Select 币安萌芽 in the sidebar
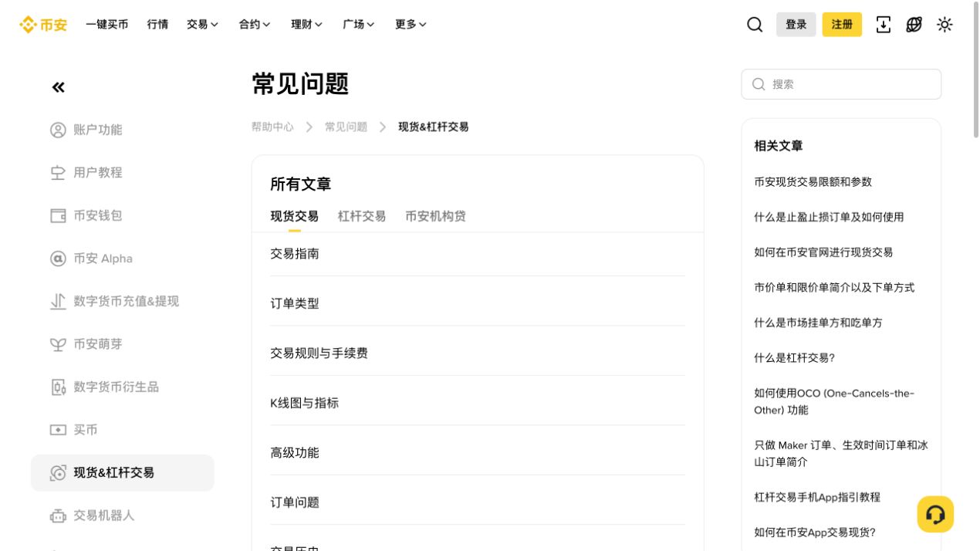 (123, 344)
